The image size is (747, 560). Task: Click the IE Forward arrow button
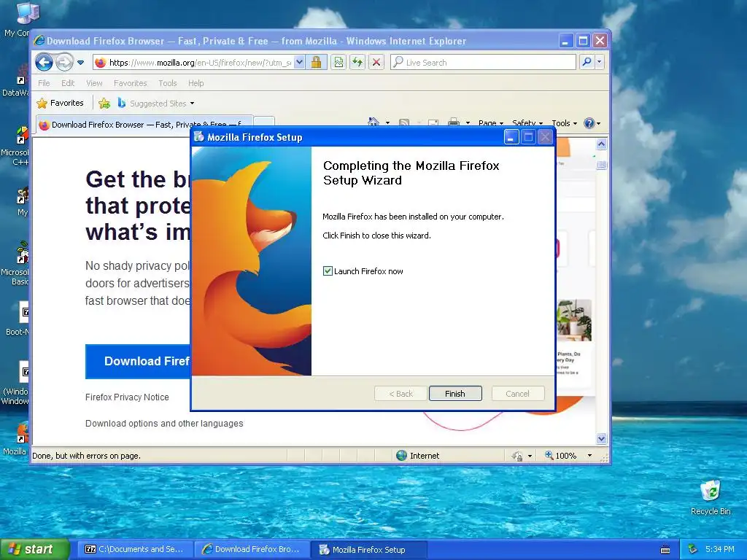pos(64,62)
